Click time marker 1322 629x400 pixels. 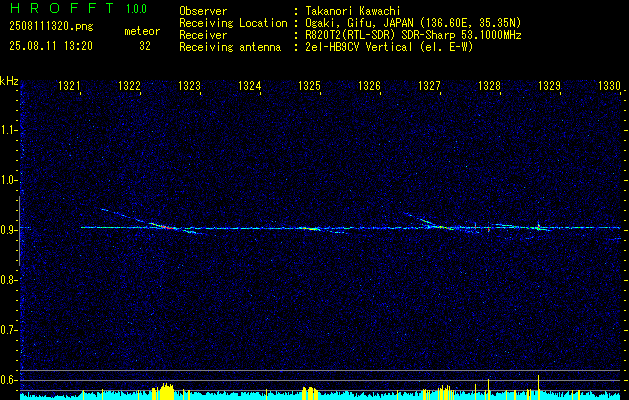pos(130,85)
